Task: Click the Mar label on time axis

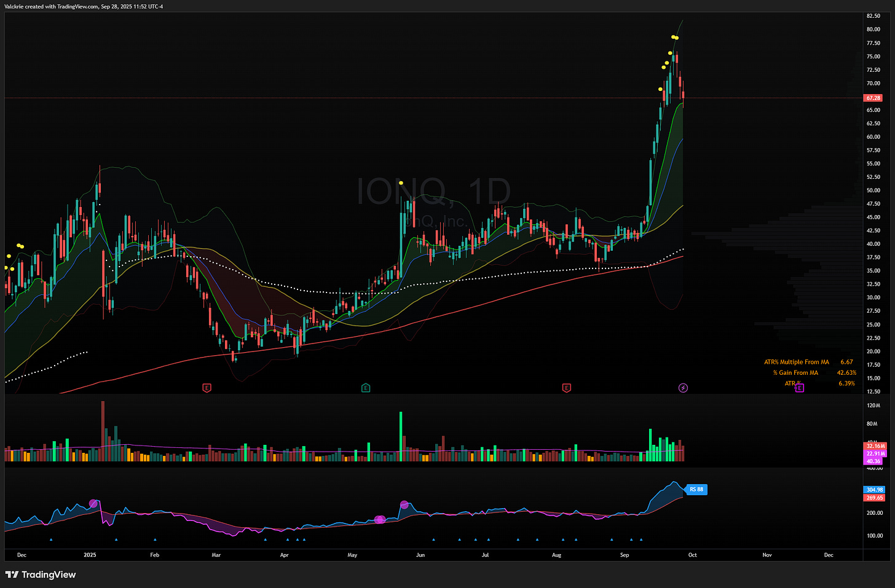Action: [x=216, y=555]
